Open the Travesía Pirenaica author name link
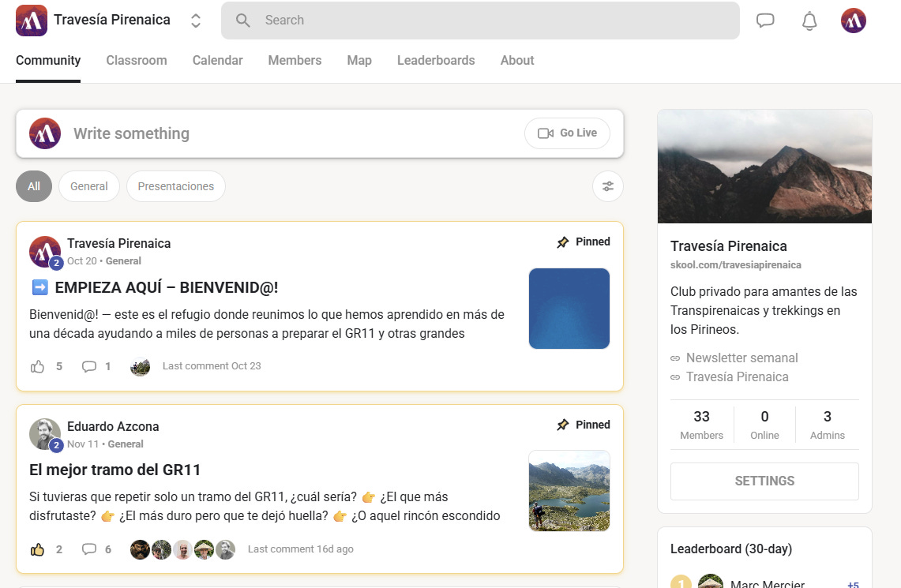The width and height of the screenshot is (901, 588). pyautogui.click(x=119, y=243)
